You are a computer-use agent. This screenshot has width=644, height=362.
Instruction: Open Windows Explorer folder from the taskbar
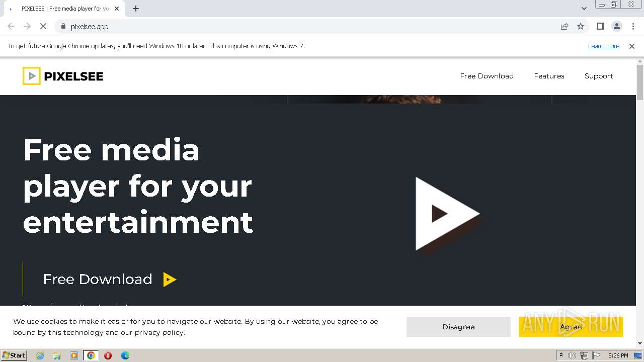57,355
